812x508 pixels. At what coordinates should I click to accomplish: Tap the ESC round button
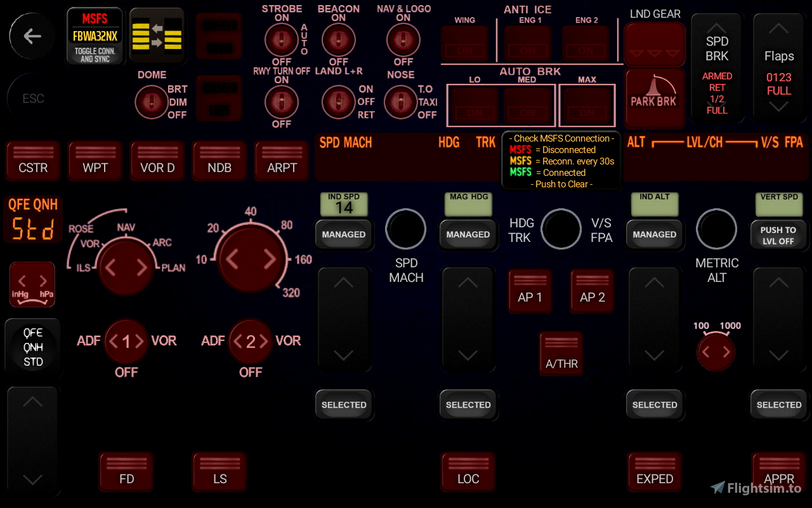(x=33, y=98)
